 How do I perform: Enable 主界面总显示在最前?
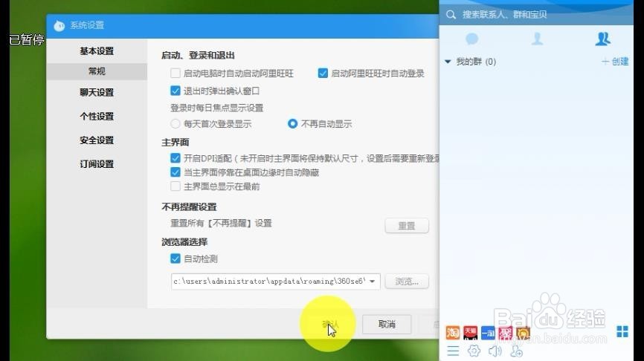pos(176,186)
